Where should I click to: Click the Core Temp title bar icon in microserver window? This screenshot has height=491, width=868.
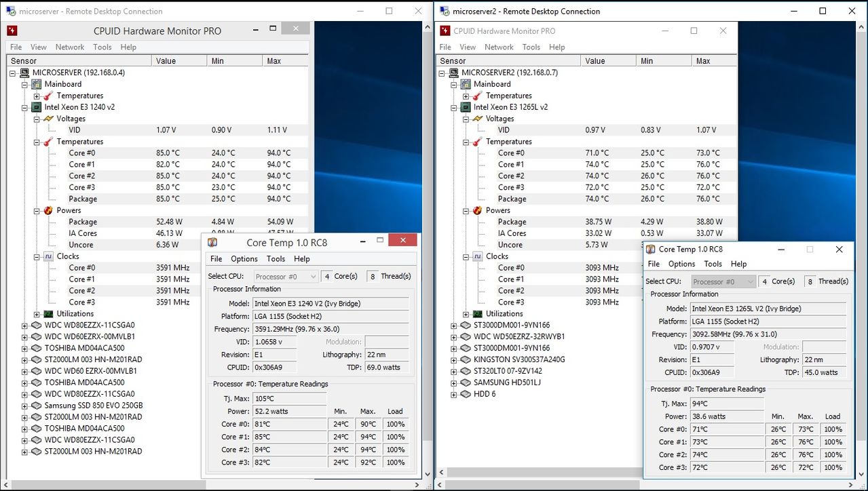[x=213, y=242]
